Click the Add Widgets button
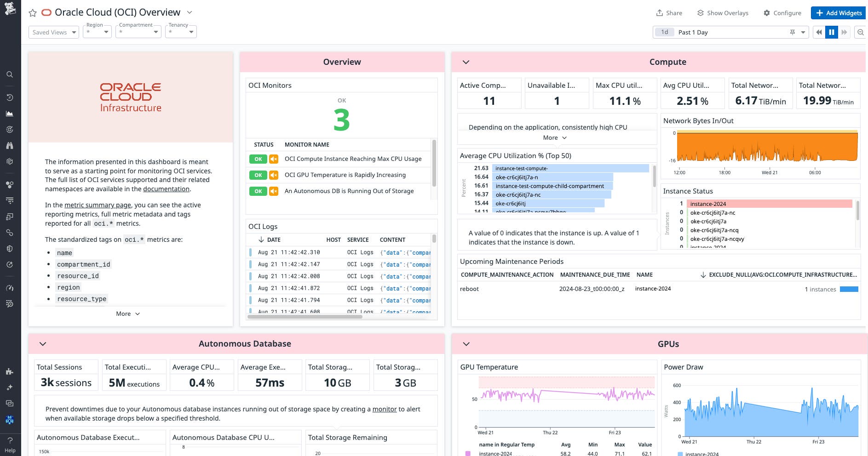Viewport: 868px width, 456px height. (x=838, y=13)
